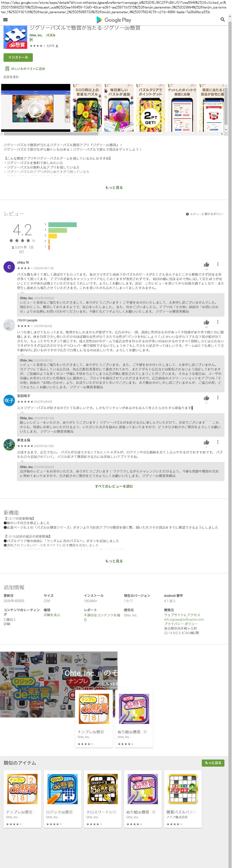232x868 pixels.
Task: Open ロジックde懸賞 in similar items
Action: pos(62,799)
